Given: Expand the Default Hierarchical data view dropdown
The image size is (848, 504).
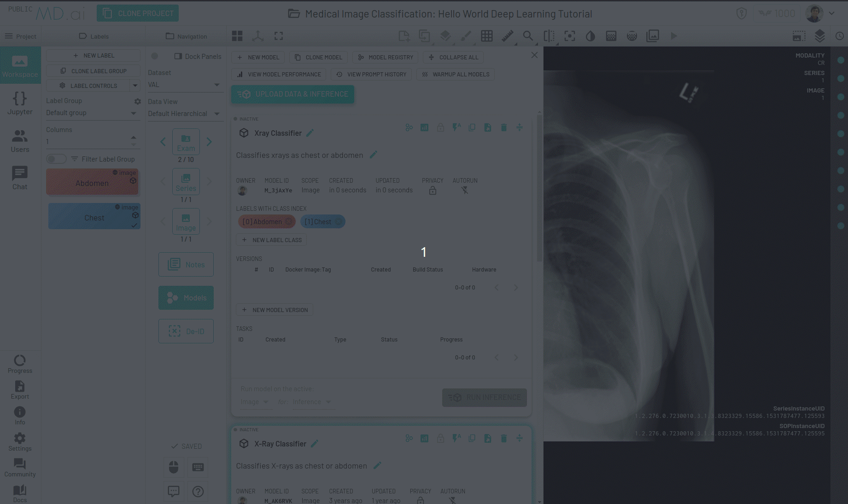Looking at the screenshot, I should coord(185,113).
